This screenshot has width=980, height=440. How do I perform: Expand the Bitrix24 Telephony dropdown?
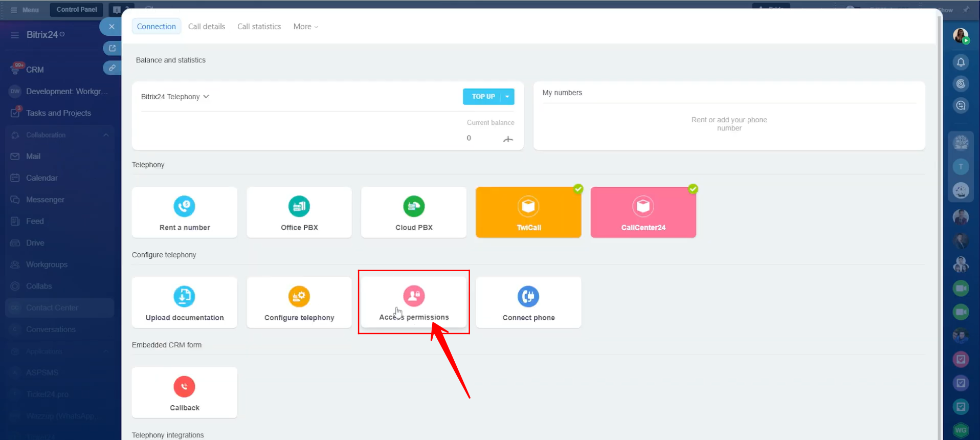175,97
